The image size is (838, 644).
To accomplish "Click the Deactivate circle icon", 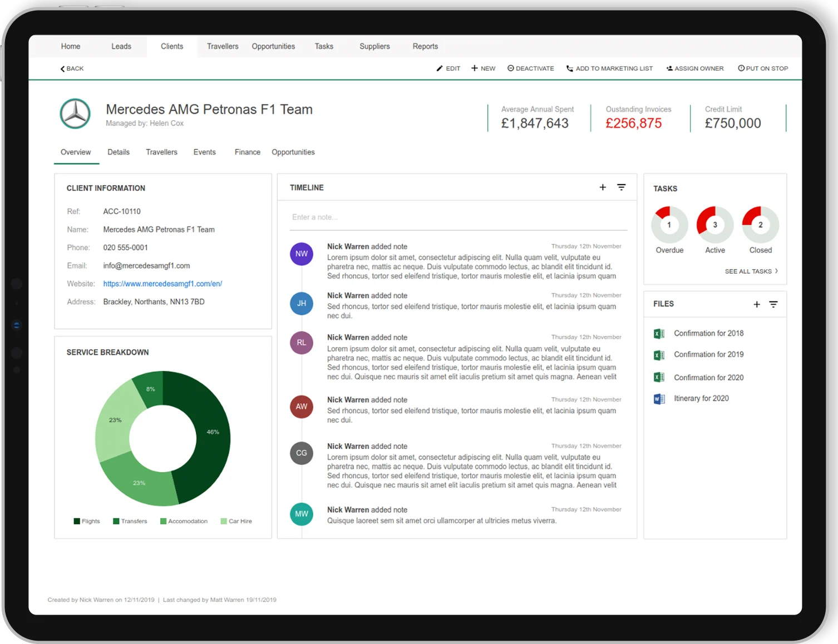I will tap(511, 68).
